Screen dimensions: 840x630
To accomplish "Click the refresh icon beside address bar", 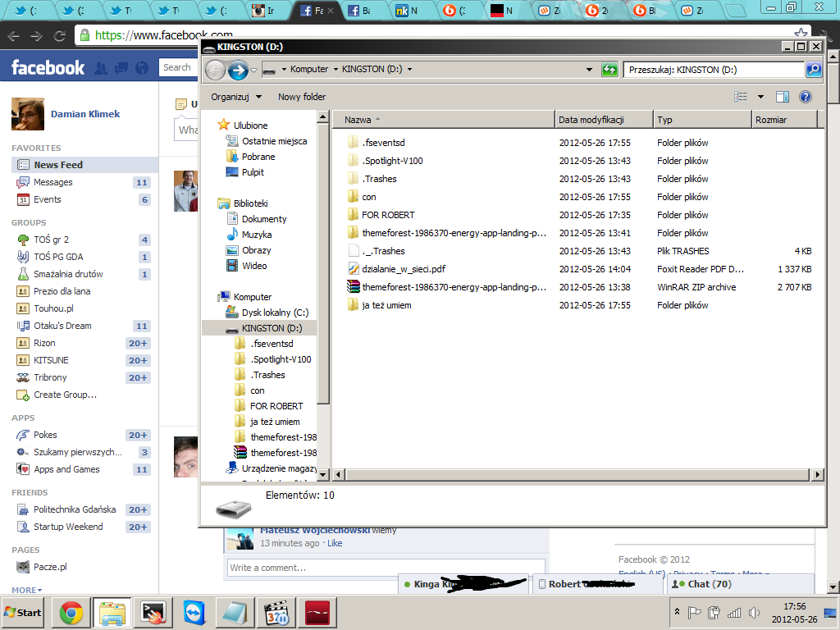I will tap(609, 70).
